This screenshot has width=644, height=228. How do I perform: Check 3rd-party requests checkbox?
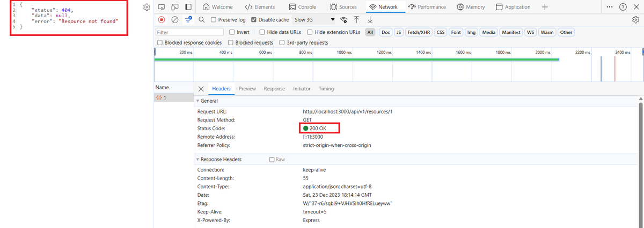pos(282,42)
